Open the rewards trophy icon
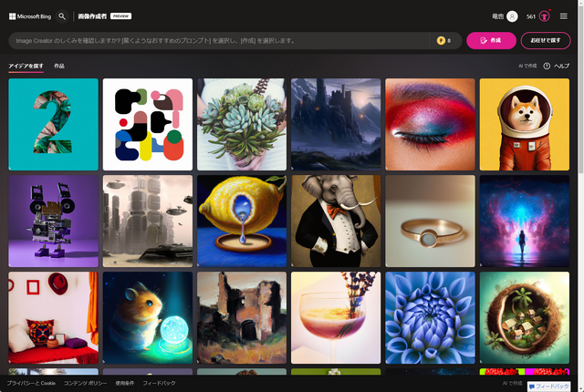 544,16
